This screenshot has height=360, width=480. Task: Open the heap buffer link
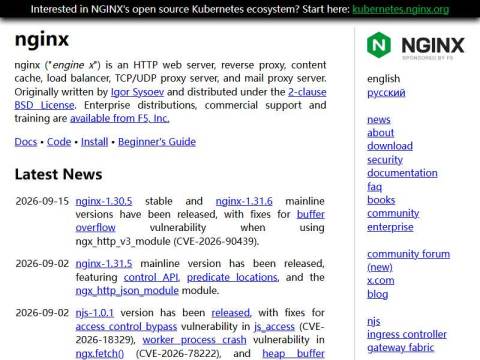293,353
